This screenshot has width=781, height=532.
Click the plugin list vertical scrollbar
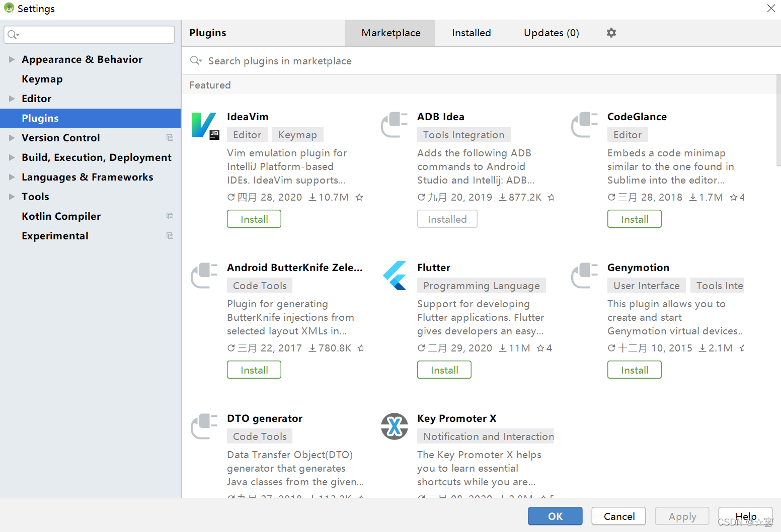pos(778,121)
